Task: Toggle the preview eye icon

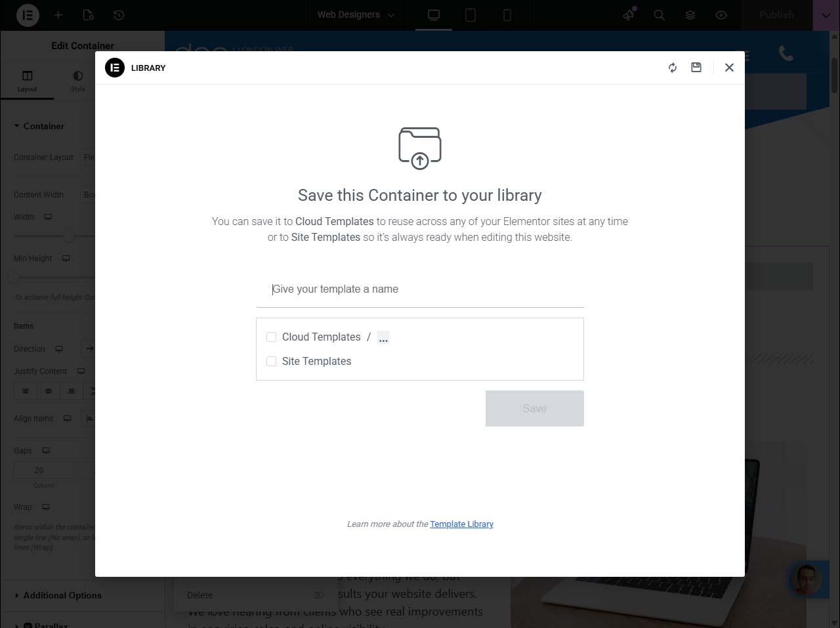Action: [721, 15]
